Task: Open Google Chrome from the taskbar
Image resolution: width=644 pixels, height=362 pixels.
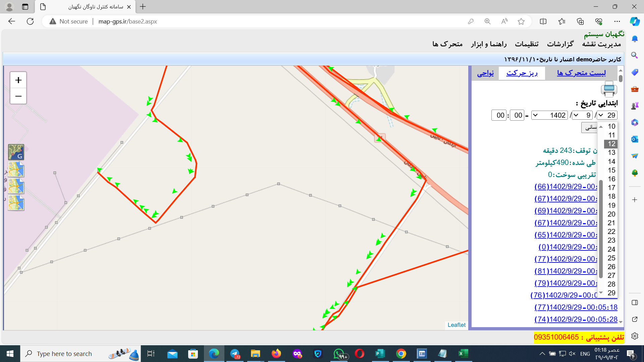Action: 401,354
